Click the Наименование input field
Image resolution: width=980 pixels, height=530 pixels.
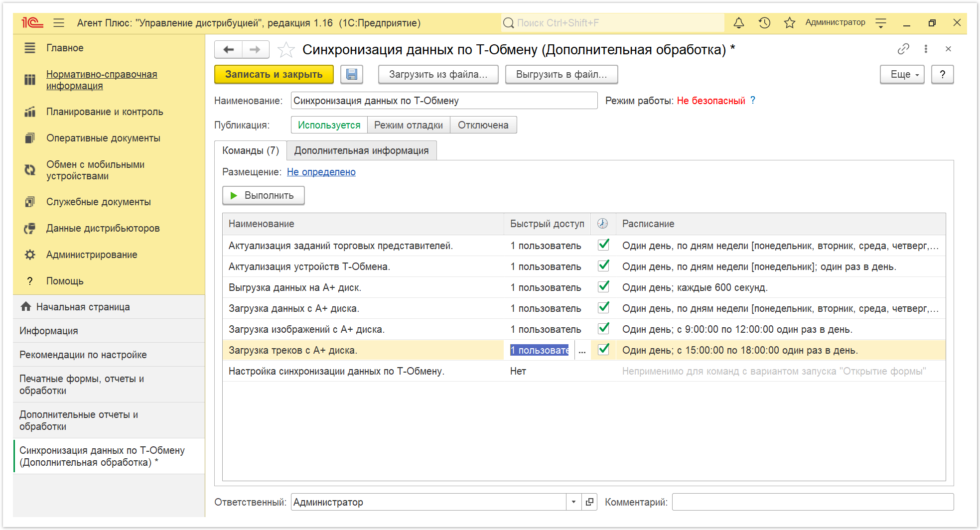[444, 101]
